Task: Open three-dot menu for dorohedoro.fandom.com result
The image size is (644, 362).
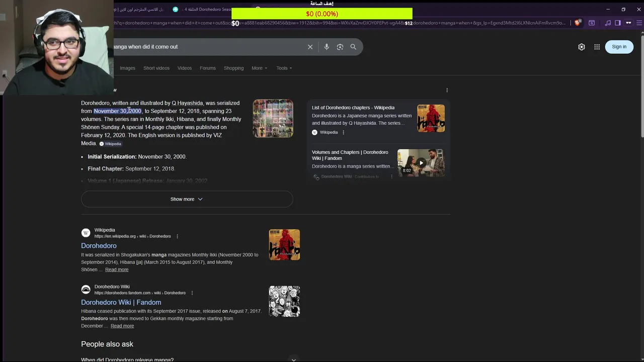Action: tap(192, 293)
